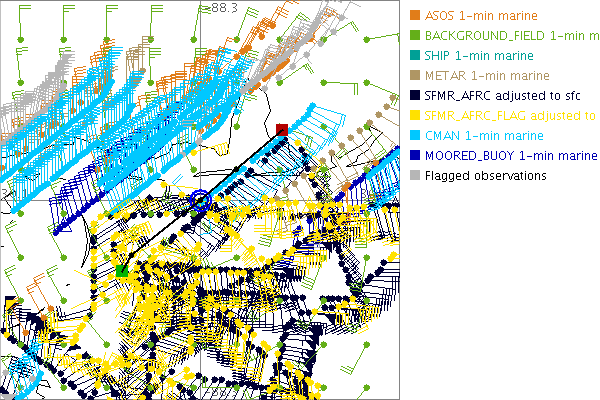Select the cyan CMAN legend swatch
Image resolution: width=600 pixels, height=400 pixels.
tap(414, 136)
